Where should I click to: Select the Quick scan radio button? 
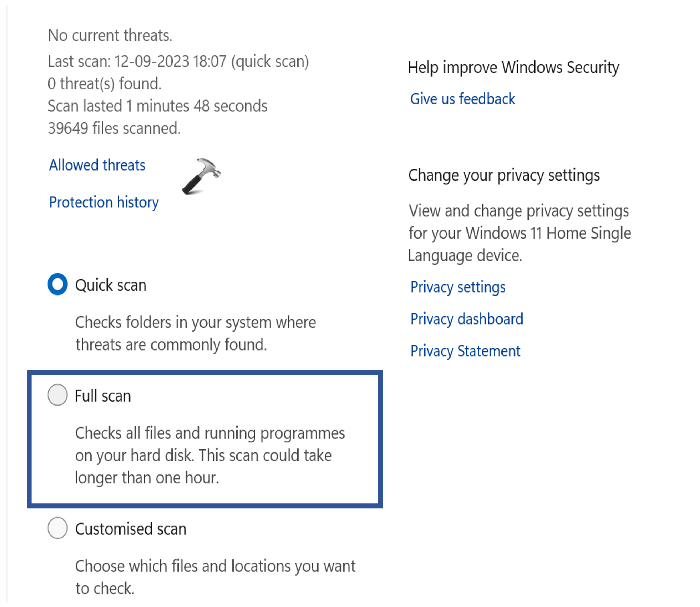tap(57, 284)
